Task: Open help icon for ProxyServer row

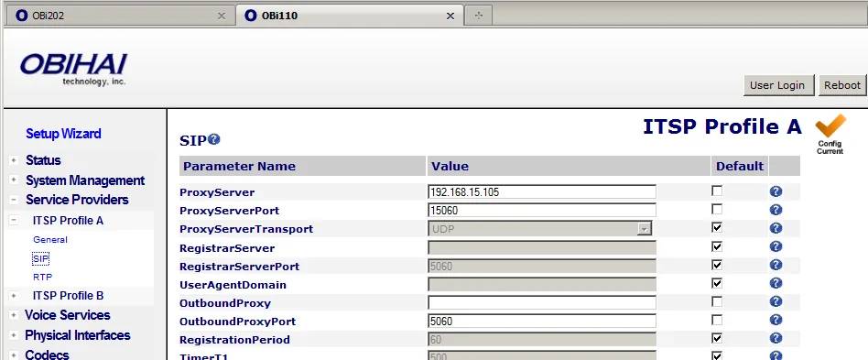Action: (776, 191)
